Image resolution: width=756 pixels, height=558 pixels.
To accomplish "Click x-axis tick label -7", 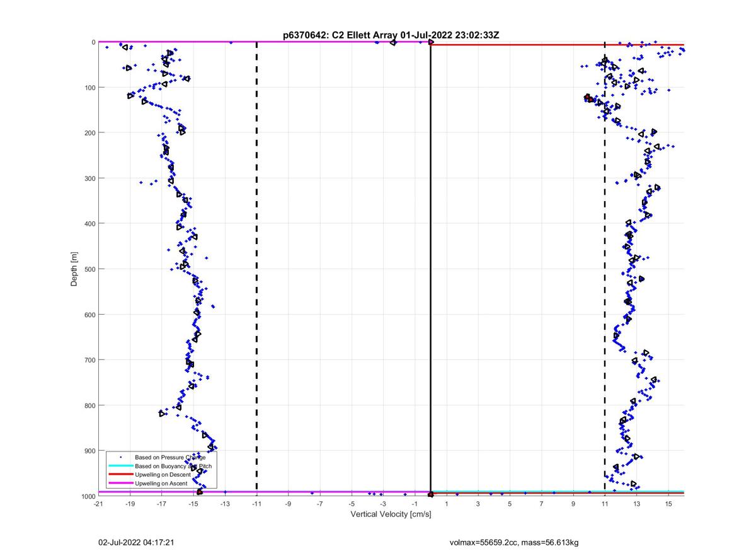I will coord(319,504).
